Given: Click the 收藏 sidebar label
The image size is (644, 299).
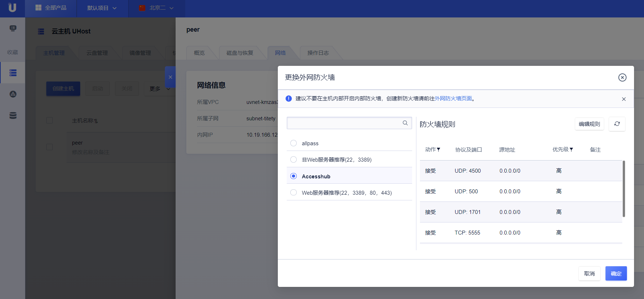Looking at the screenshot, I should click(12, 52).
